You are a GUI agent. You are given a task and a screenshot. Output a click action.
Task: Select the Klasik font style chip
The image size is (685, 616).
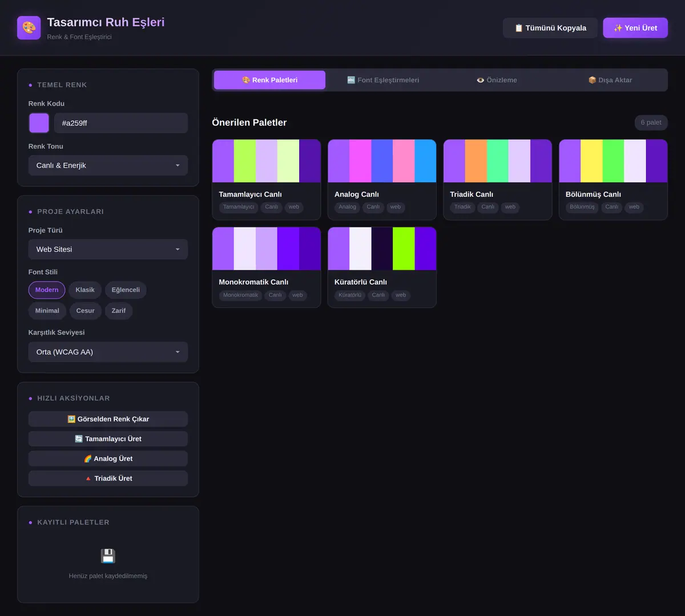(85, 290)
